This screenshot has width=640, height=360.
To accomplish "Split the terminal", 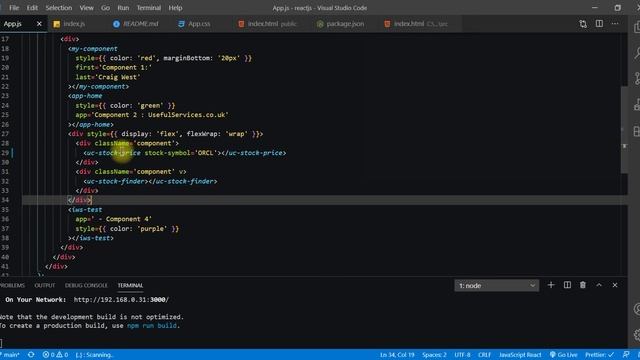I will [567, 285].
